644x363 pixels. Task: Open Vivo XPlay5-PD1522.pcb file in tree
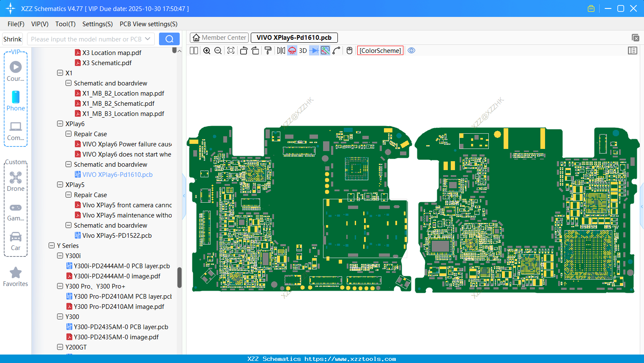coord(117,236)
